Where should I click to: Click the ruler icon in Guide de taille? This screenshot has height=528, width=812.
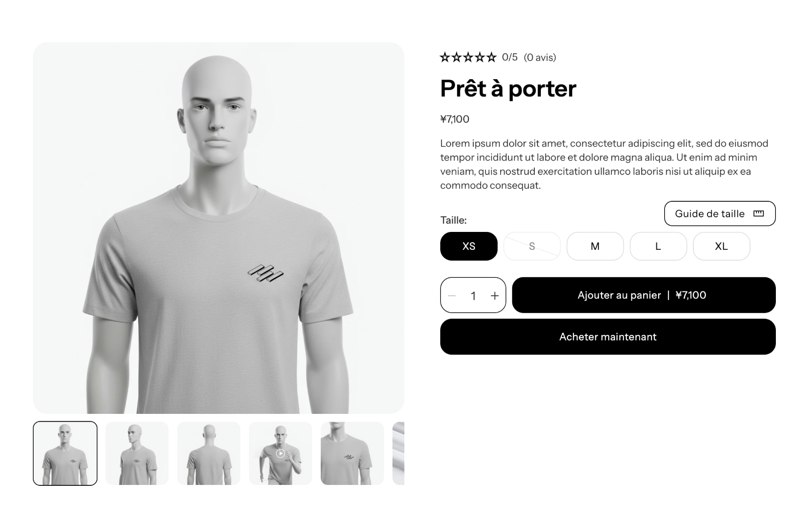click(758, 214)
